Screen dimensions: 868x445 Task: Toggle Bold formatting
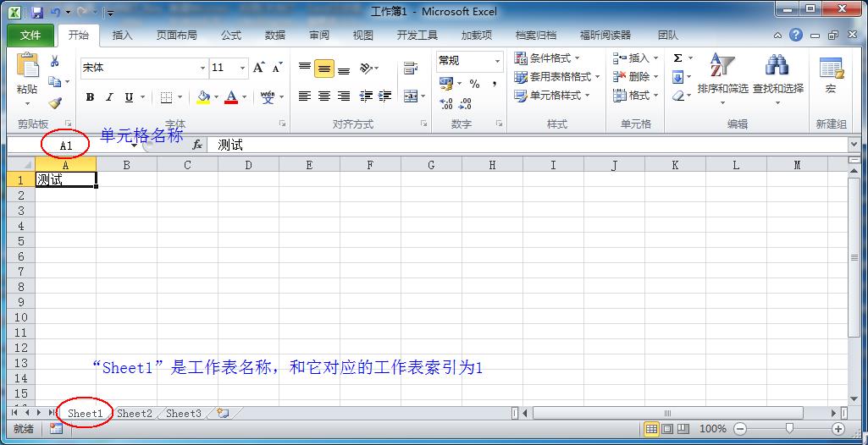tap(90, 97)
